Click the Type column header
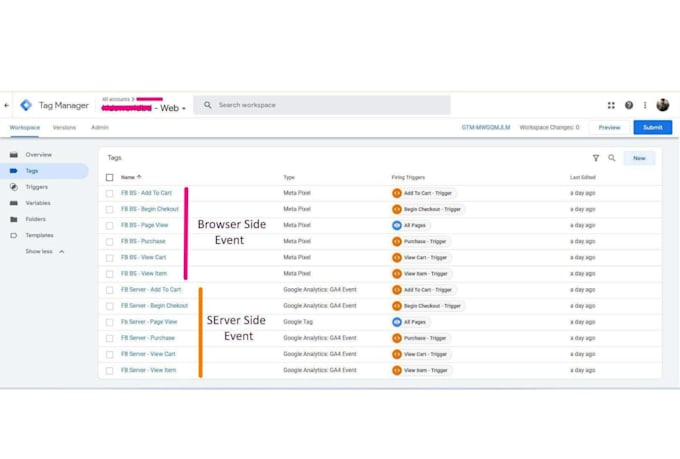The height and width of the screenshot is (459, 680). (x=289, y=177)
